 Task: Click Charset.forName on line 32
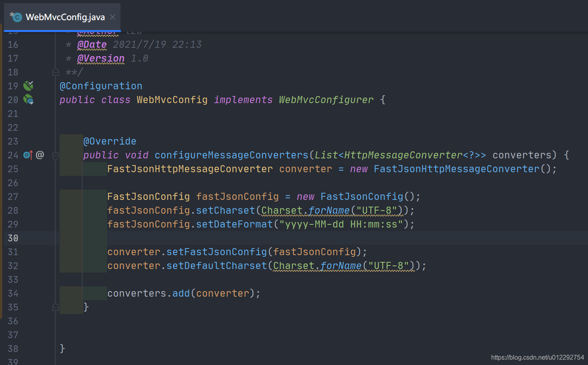tap(317, 265)
